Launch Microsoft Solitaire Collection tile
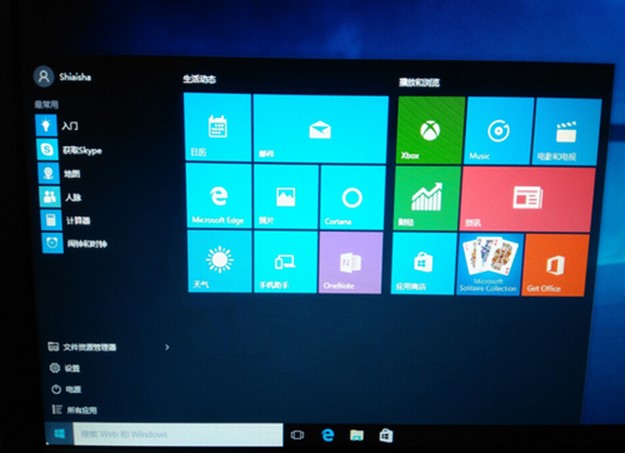 coord(490,264)
